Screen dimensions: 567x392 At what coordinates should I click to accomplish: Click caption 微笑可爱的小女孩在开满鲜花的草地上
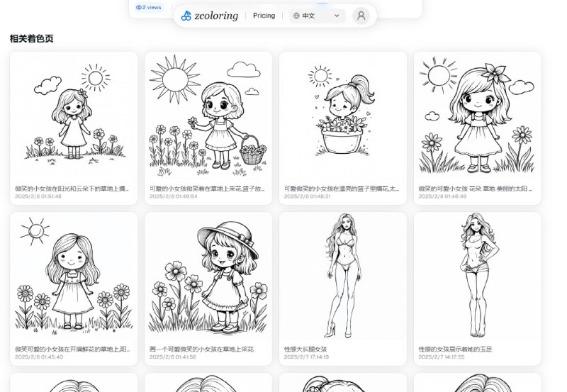click(72, 349)
